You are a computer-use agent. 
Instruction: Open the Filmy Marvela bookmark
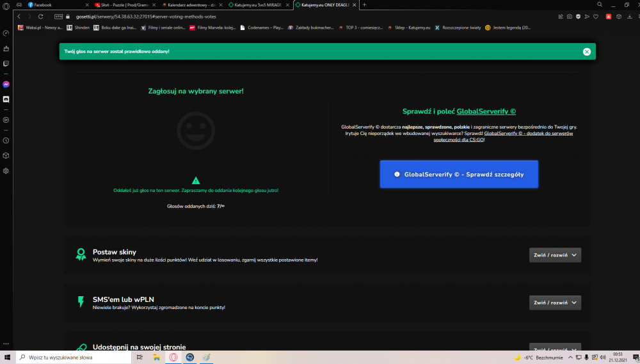coord(212,28)
